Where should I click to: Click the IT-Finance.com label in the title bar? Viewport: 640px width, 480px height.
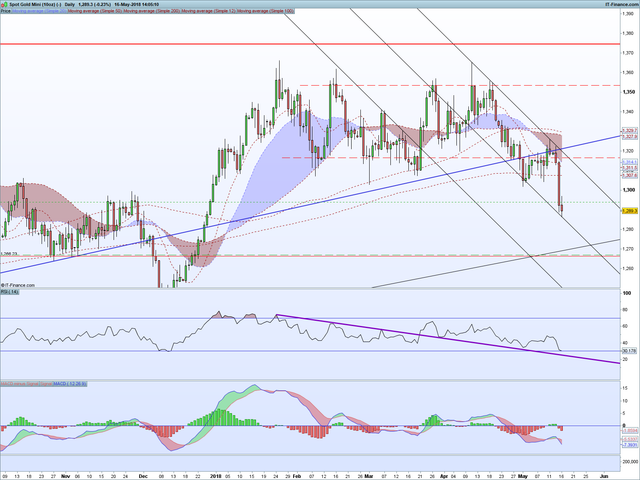(621, 4)
